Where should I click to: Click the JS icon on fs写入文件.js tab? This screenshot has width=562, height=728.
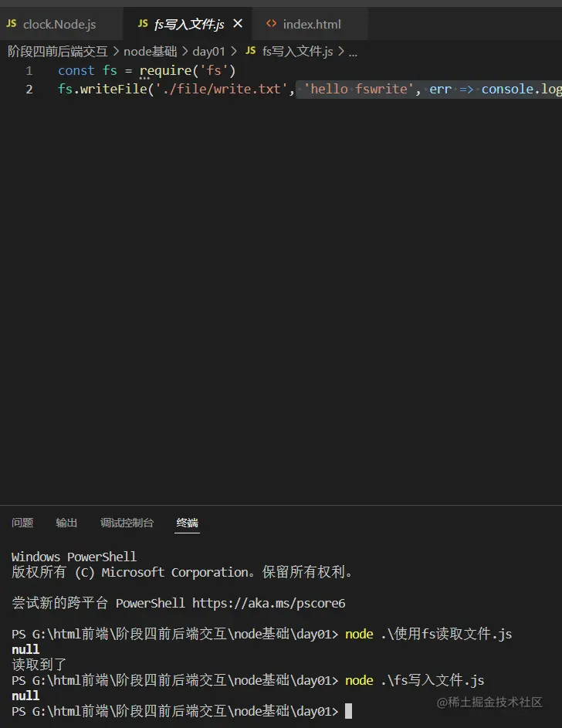point(143,23)
